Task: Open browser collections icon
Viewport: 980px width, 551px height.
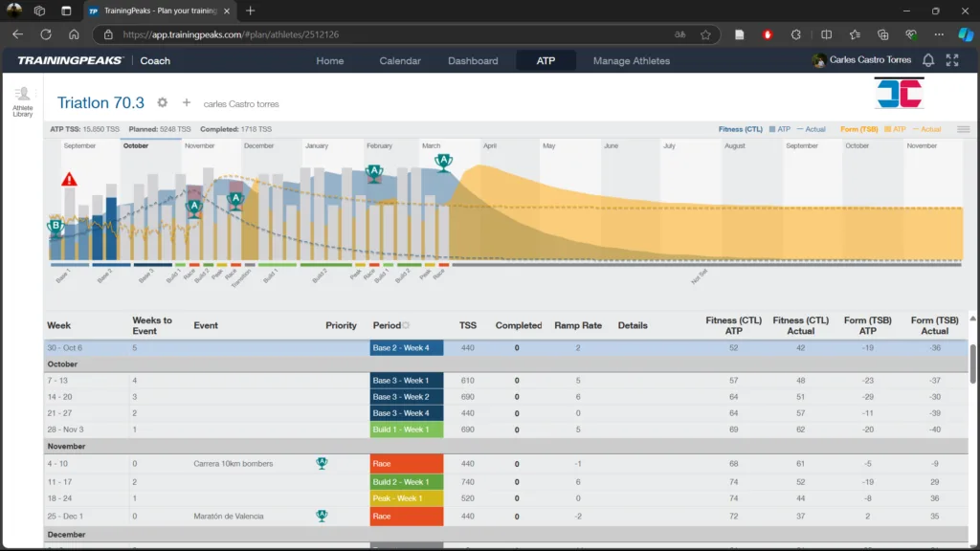Action: pos(882,34)
